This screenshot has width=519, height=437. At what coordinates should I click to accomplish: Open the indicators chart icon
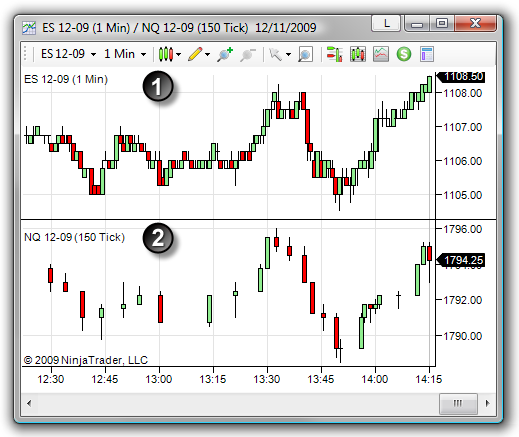(381, 54)
